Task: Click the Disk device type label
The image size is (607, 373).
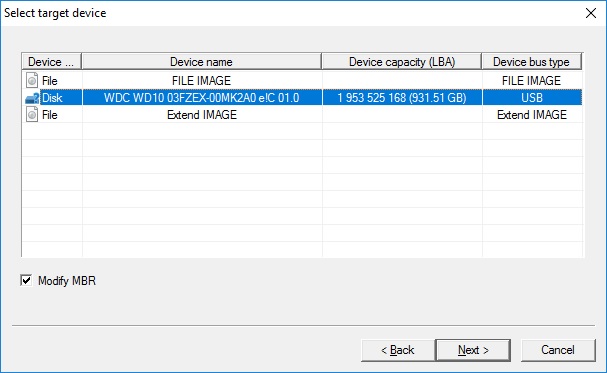Action: (52, 98)
